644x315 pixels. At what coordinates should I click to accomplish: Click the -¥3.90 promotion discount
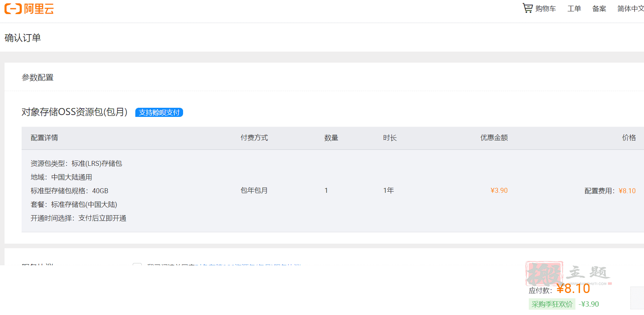(x=589, y=304)
